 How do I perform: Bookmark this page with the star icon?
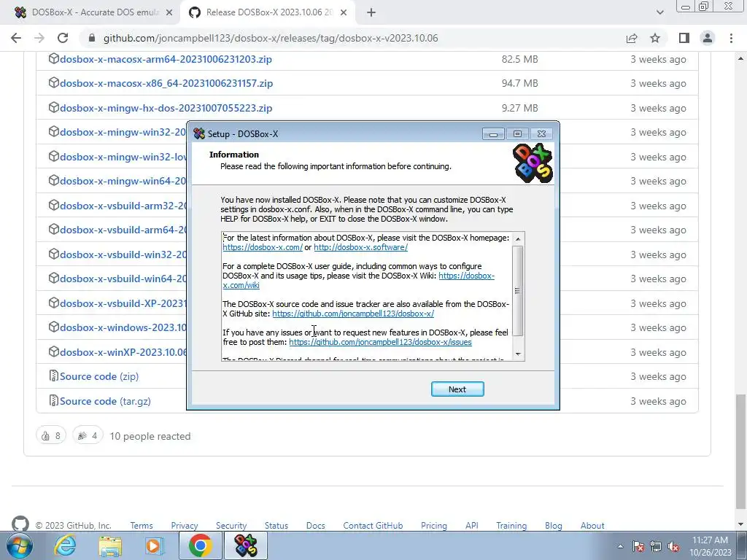[655, 38]
